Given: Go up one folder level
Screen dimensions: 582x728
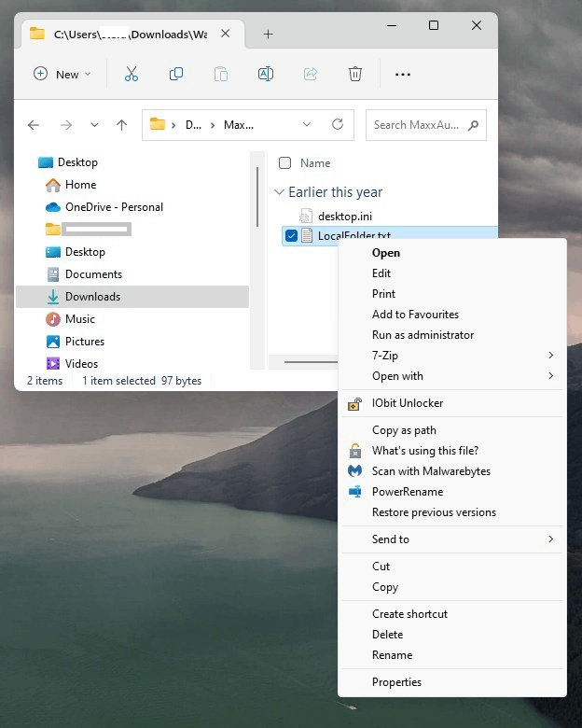Looking at the screenshot, I should [121, 125].
